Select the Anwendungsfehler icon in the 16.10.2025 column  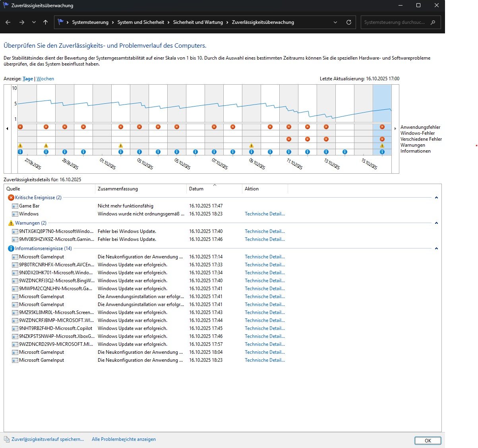pos(382,127)
